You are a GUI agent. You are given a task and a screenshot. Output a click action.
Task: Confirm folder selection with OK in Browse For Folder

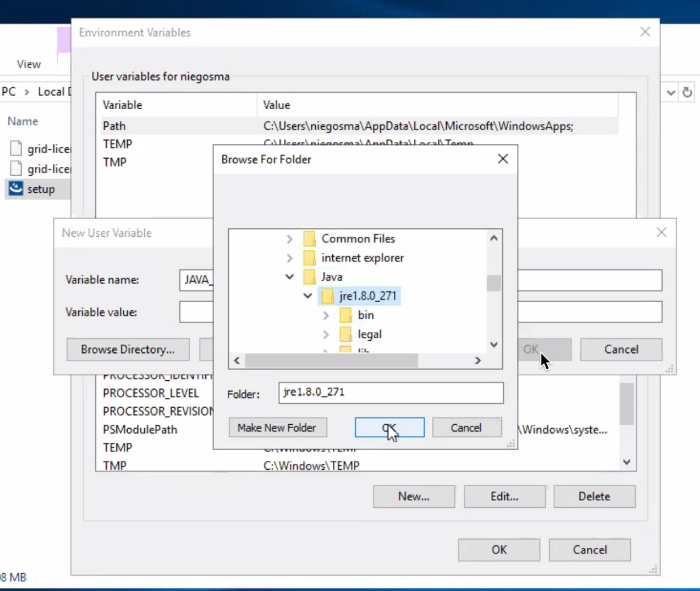tap(389, 428)
